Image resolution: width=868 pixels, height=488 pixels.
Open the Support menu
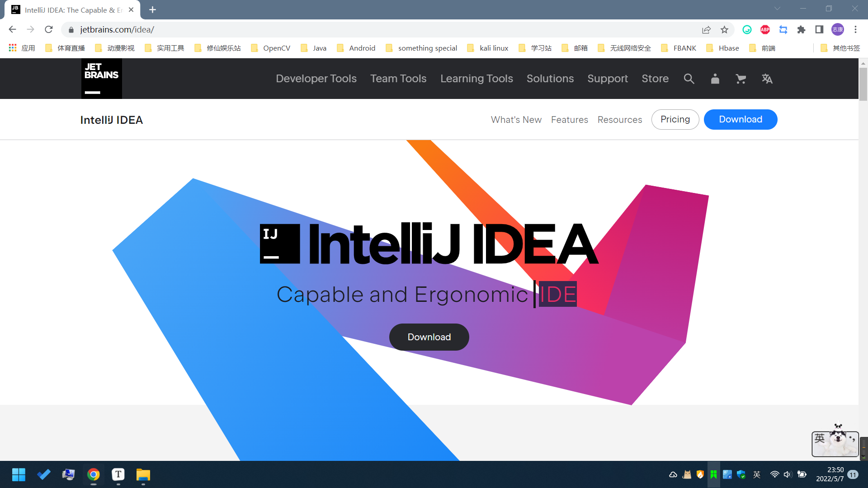pos(608,79)
